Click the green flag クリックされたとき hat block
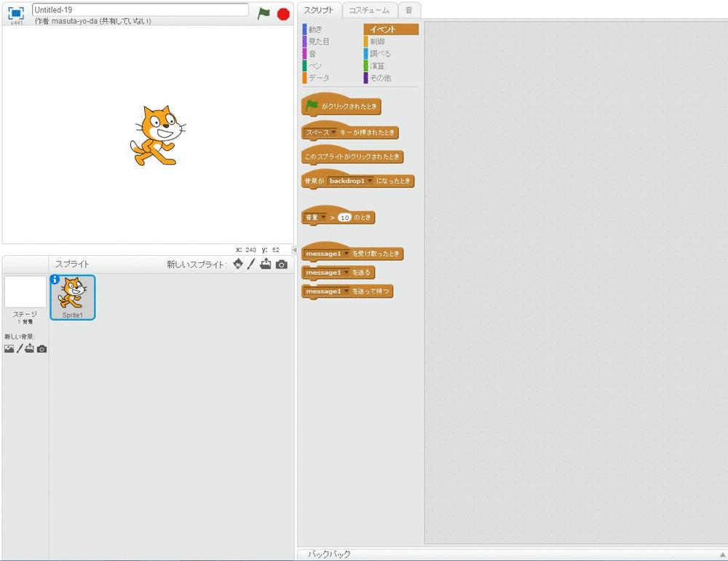The image size is (728, 561). 341,106
